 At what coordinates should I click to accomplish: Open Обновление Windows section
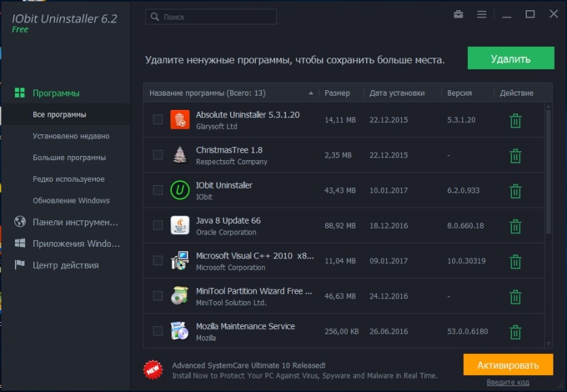click(71, 201)
